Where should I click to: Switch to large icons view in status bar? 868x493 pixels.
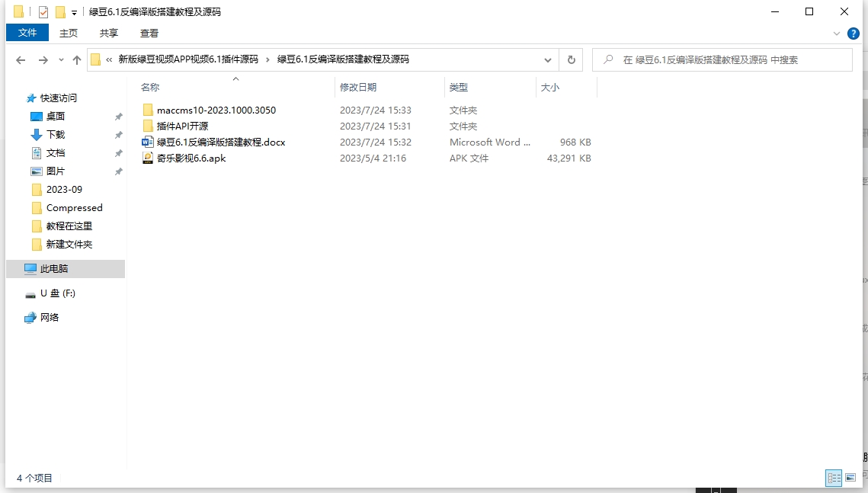point(850,478)
